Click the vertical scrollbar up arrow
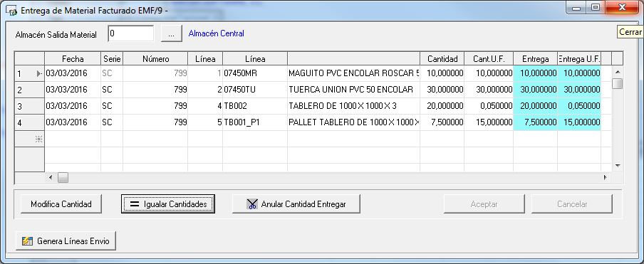The width and height of the screenshot is (644, 264). [x=618, y=72]
